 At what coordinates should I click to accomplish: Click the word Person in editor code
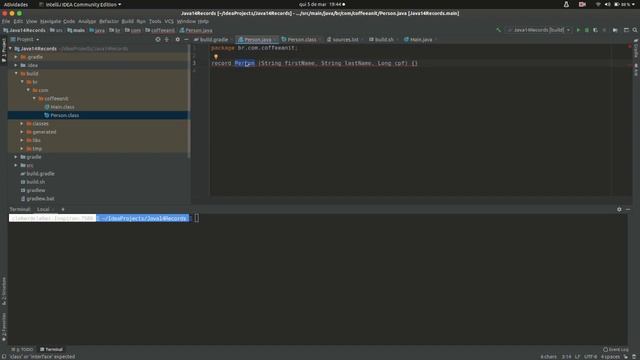click(x=244, y=63)
